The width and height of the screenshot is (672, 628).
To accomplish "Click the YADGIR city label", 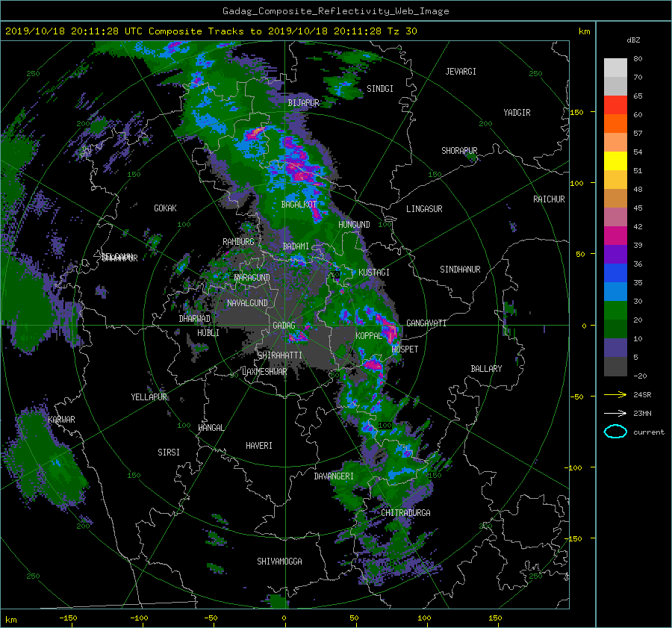I will point(517,112).
